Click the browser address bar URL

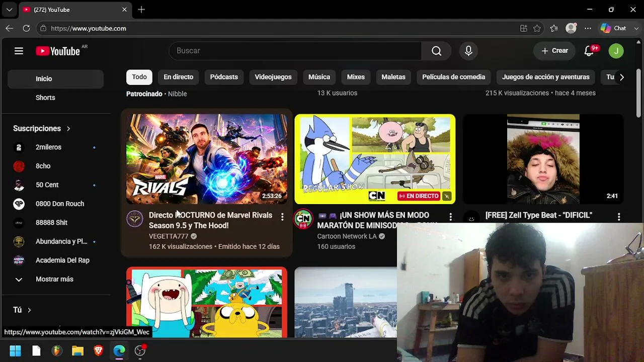click(x=89, y=29)
